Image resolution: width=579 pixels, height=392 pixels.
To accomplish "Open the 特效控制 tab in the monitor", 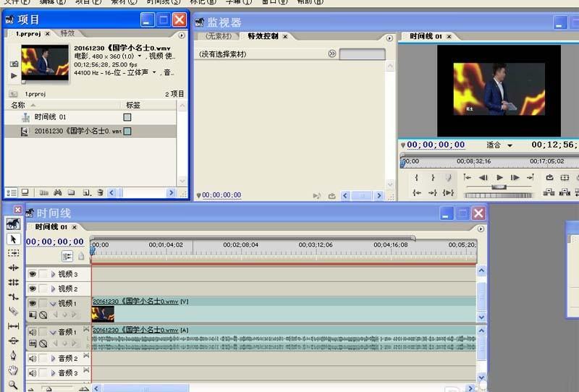I will [263, 36].
